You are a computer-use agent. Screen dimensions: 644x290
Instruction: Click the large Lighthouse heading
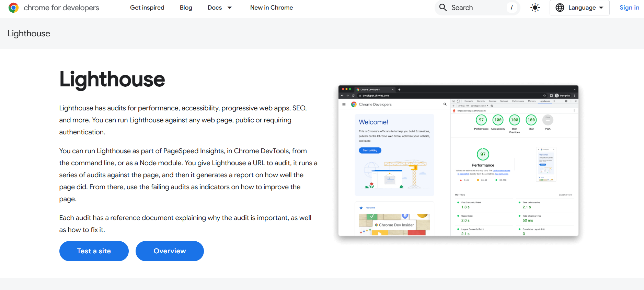(x=112, y=79)
